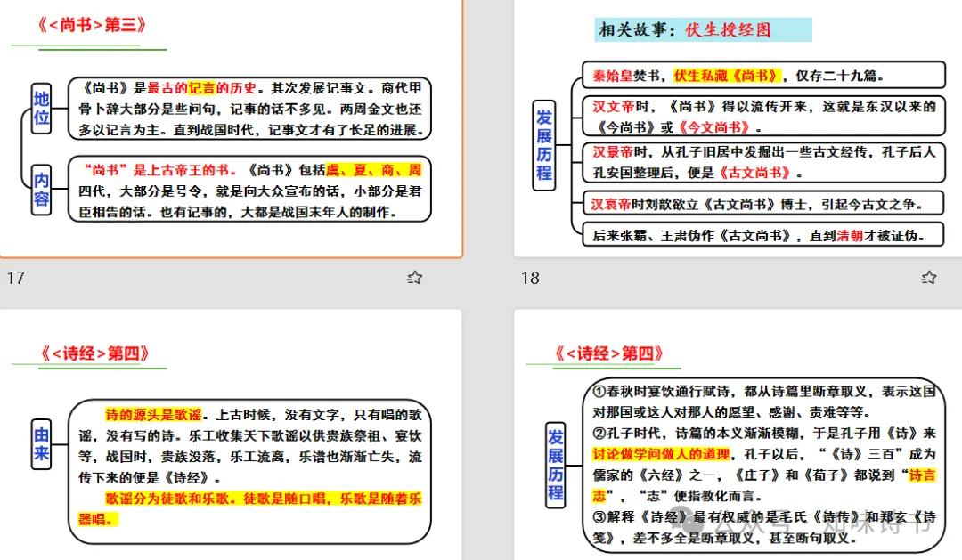
Task: Star slide 17 with the favorite icon
Action: (415, 278)
